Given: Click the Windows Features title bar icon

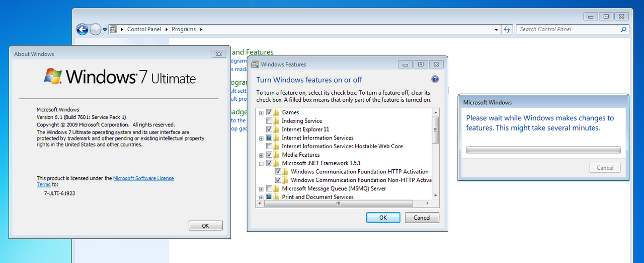Looking at the screenshot, I should tap(255, 64).
